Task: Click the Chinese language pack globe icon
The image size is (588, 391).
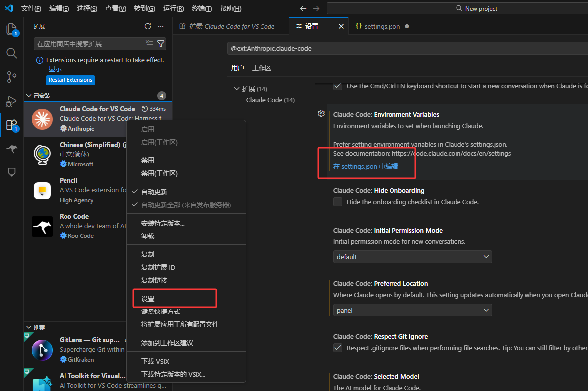Action: 42,155
